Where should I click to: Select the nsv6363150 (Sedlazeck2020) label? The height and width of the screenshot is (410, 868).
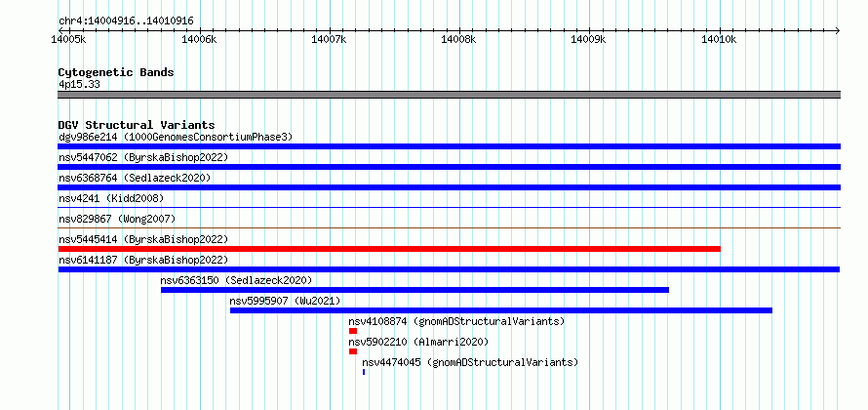click(236, 280)
